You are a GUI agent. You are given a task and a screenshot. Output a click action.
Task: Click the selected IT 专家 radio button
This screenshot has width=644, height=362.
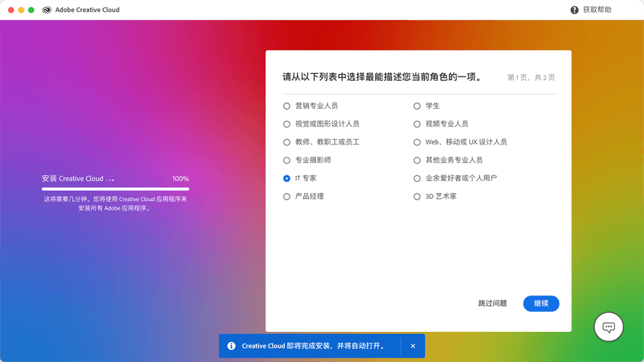pos(287,178)
